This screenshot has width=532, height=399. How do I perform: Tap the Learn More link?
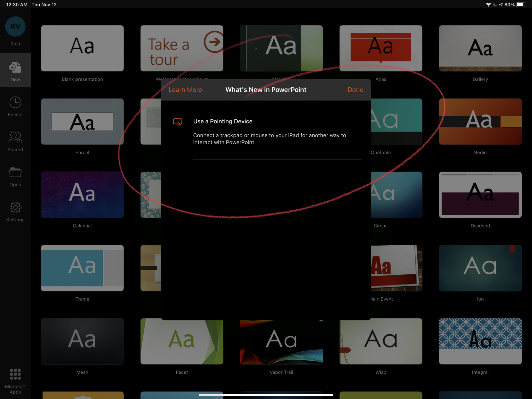185,90
